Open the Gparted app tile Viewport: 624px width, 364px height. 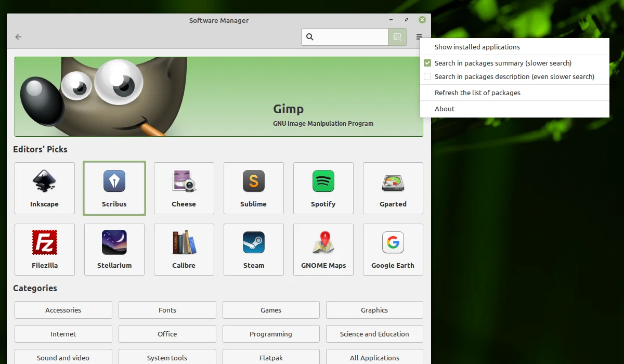(x=393, y=188)
